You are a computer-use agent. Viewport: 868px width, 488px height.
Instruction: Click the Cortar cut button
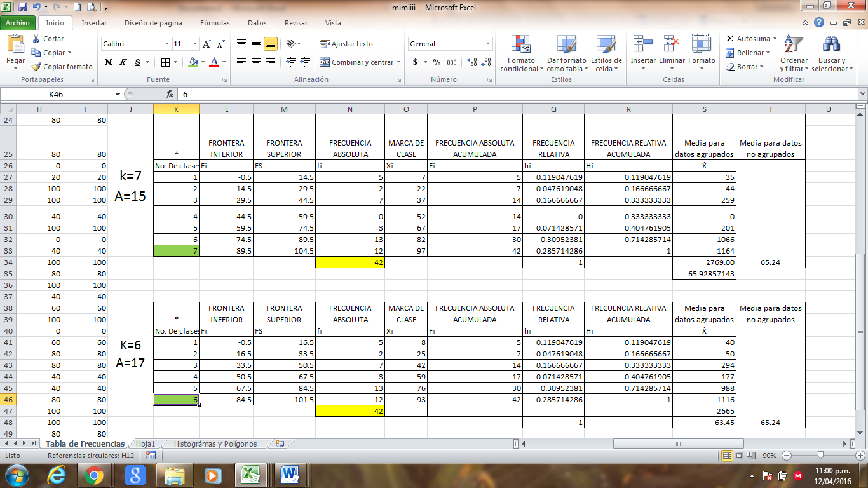coord(48,39)
